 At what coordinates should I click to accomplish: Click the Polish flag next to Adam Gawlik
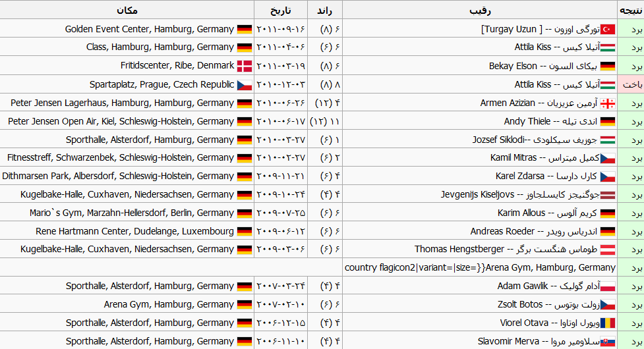coord(607,286)
